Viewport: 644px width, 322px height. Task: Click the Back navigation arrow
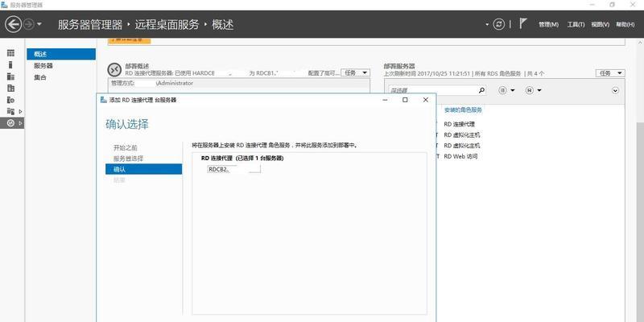click(13, 24)
